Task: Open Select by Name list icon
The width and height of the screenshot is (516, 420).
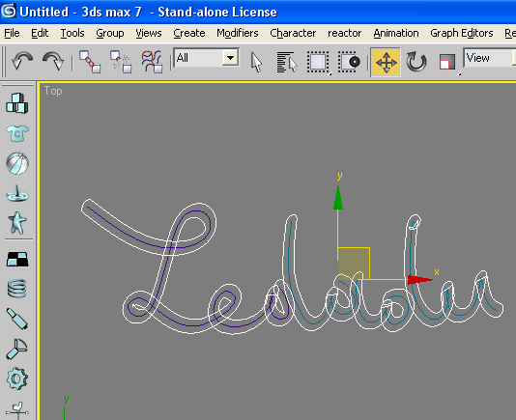Action: 287,62
